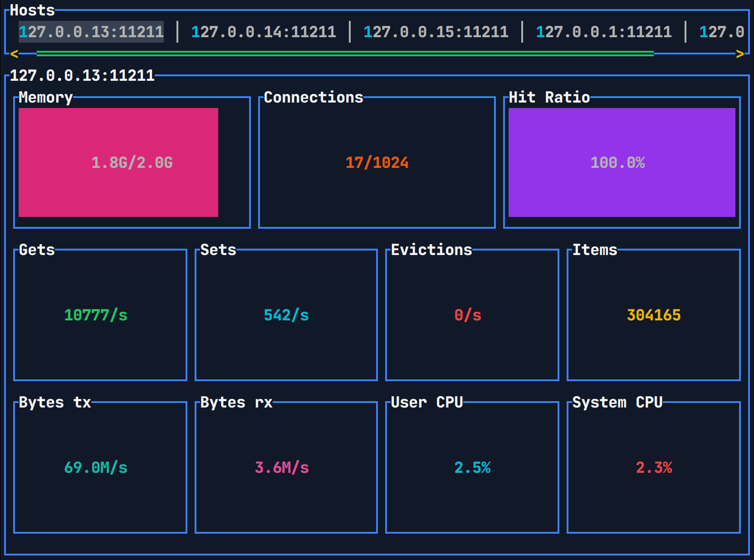754x560 pixels.
Task: Click the Hosts panel title label
Action: coord(32,10)
